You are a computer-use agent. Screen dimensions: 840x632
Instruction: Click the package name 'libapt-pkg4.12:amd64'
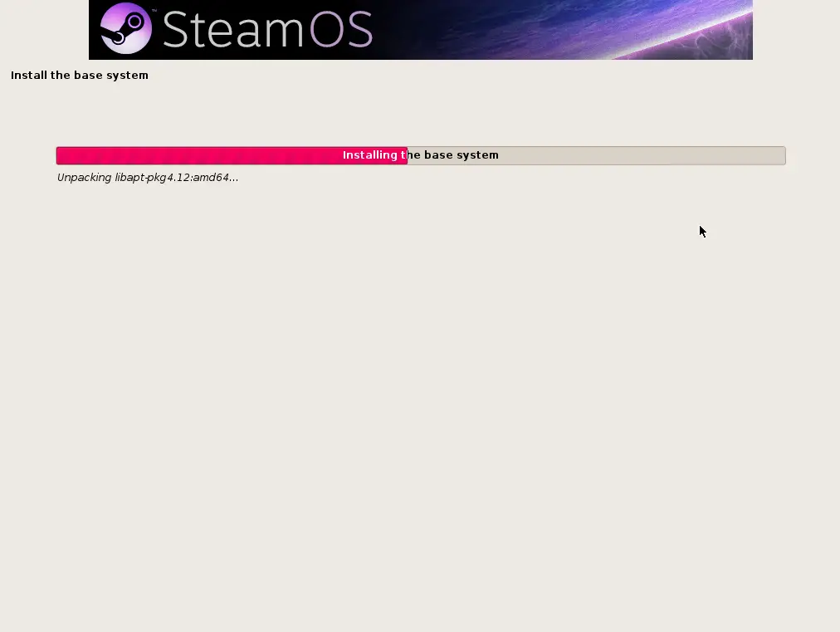[173, 178]
